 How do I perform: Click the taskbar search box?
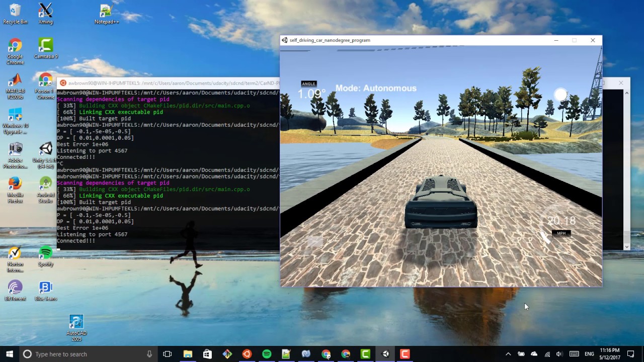click(x=88, y=354)
